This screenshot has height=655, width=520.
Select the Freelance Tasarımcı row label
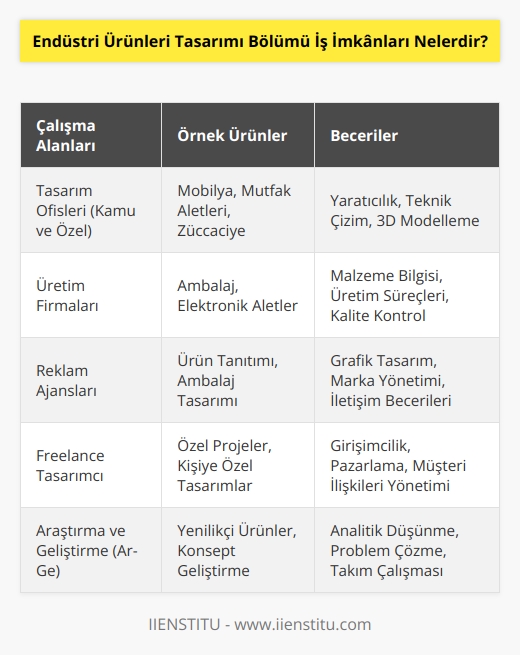[91, 465]
